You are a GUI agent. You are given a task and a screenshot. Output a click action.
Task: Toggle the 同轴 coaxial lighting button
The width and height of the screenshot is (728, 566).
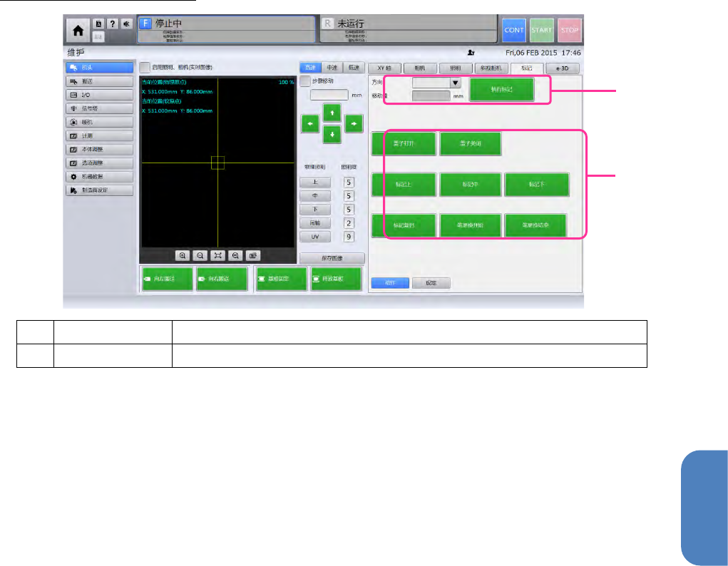point(315,223)
